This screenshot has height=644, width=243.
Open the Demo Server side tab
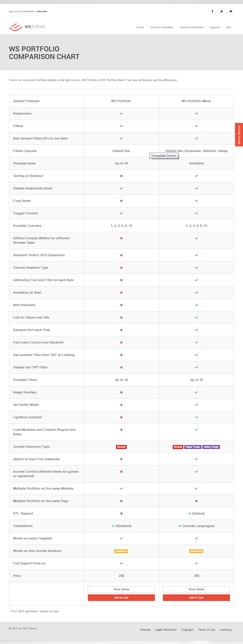[x=239, y=135]
